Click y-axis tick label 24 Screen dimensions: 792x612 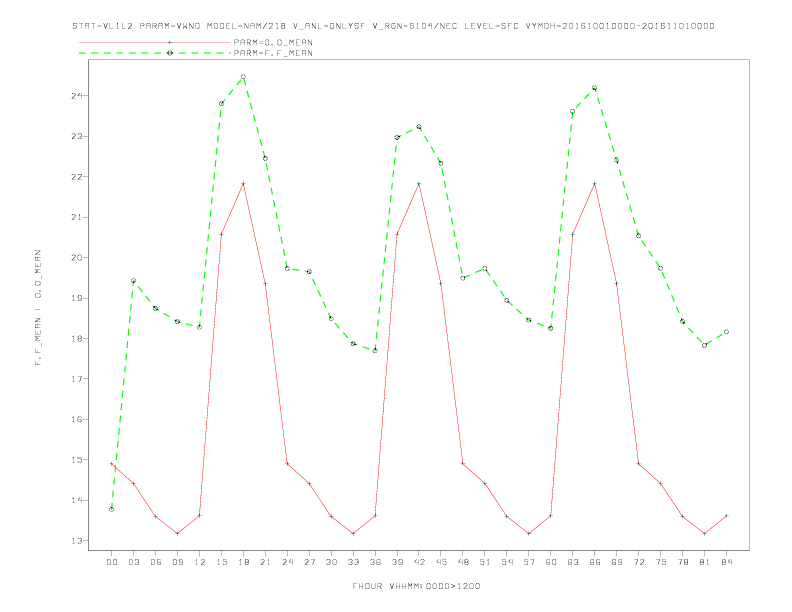(77, 95)
